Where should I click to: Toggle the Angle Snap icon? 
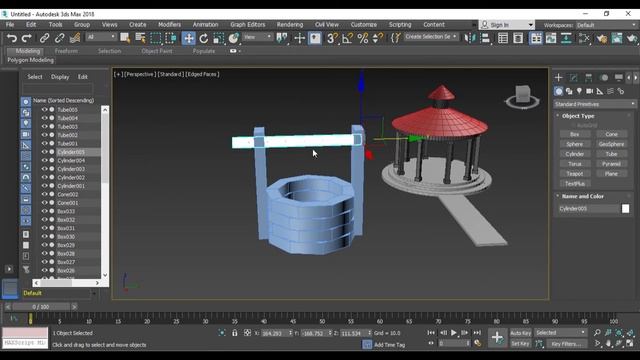tap(347, 38)
